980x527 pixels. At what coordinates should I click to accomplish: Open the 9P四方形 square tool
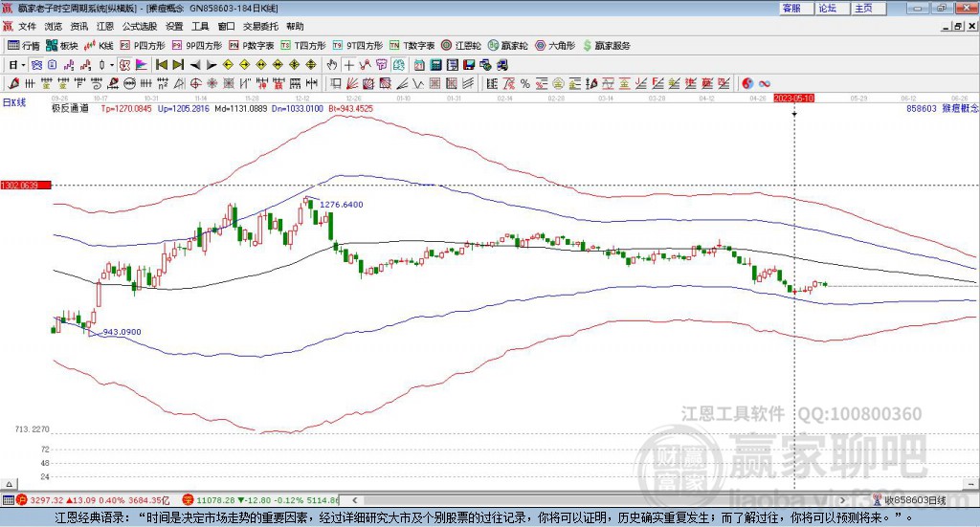(x=197, y=46)
